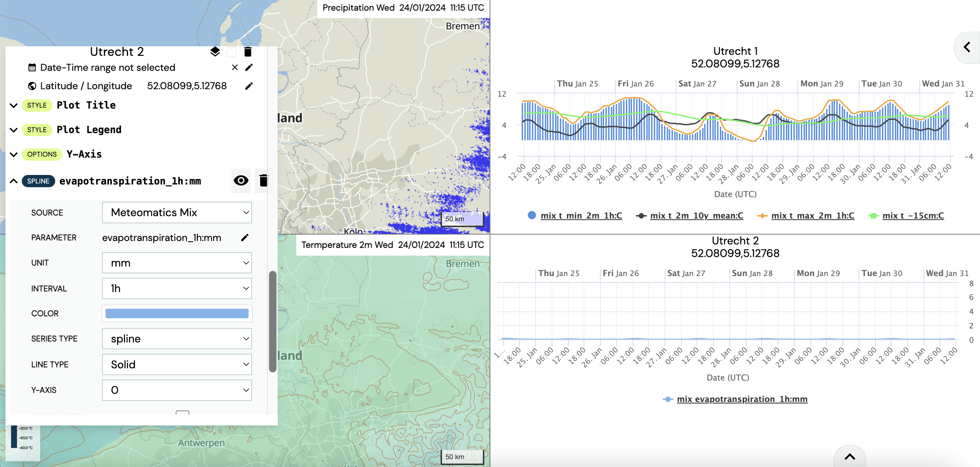
Task: Click Wed Jan 31 label in Utrecht 2 chart
Action: [947, 273]
